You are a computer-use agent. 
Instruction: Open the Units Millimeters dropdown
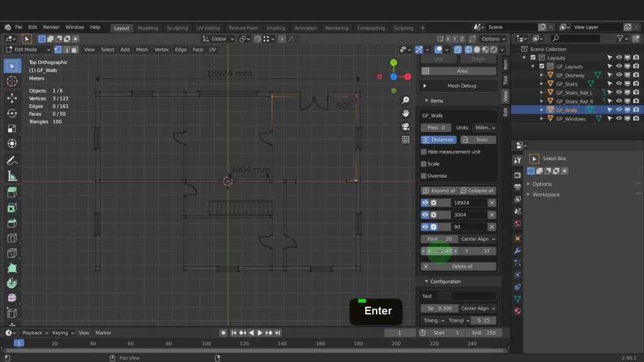coord(484,128)
